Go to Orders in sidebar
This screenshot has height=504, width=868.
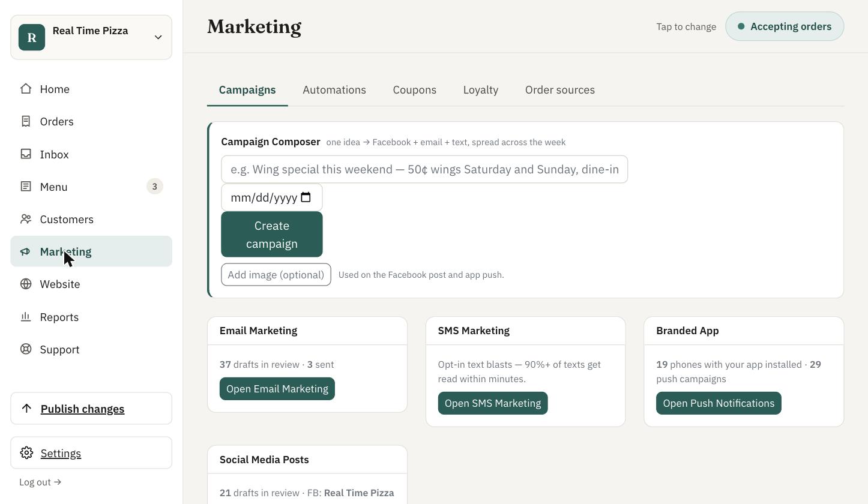pos(91,121)
